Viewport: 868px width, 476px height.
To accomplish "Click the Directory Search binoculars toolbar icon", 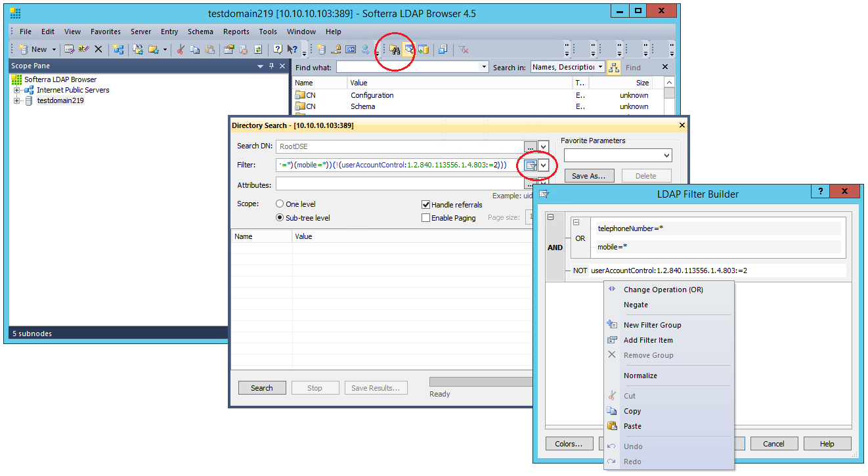I will tap(395, 49).
